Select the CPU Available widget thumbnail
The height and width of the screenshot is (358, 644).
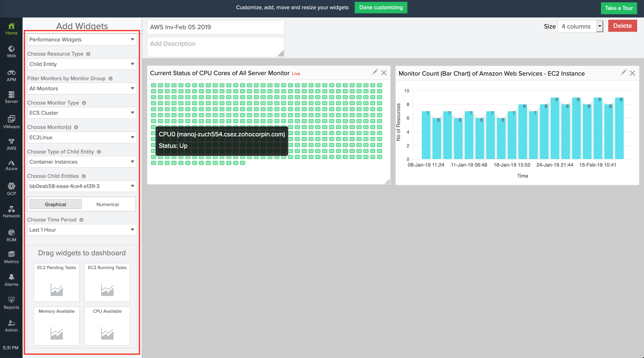[x=107, y=326]
